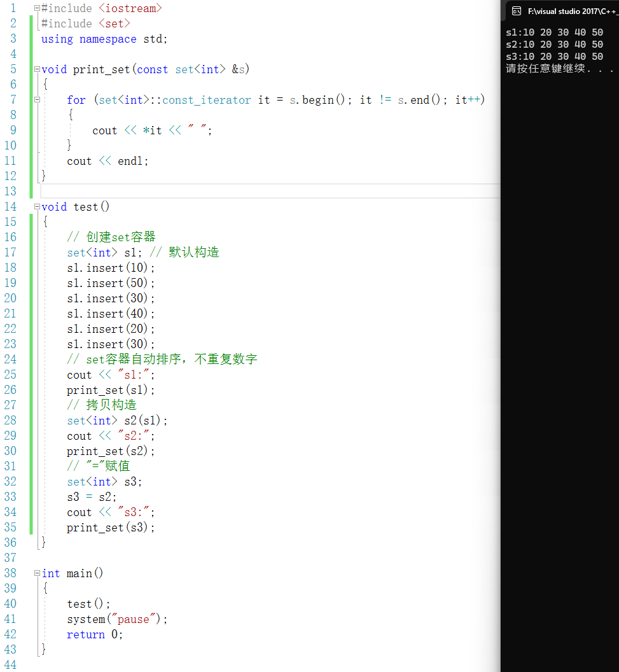This screenshot has height=672, width=619.
Task: Click console output line 's1:10 20 30 40 50'
Action: click(554, 32)
